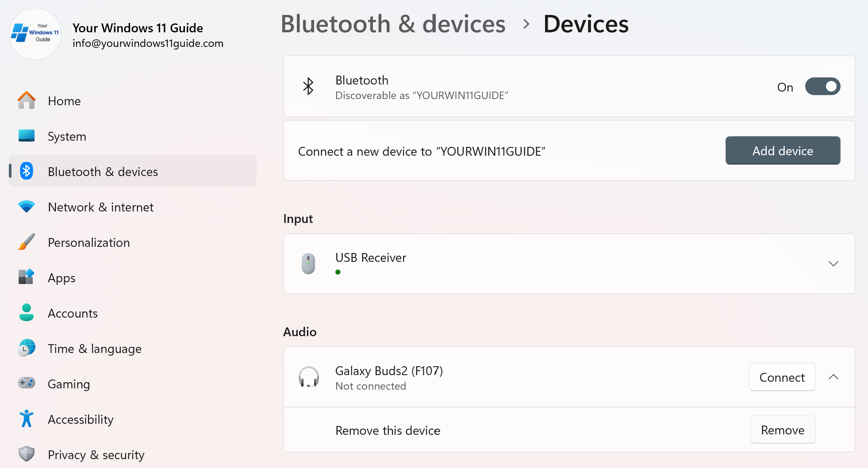The width and height of the screenshot is (868, 468).
Task: Click the Gaming controller icon
Action: [x=27, y=384]
